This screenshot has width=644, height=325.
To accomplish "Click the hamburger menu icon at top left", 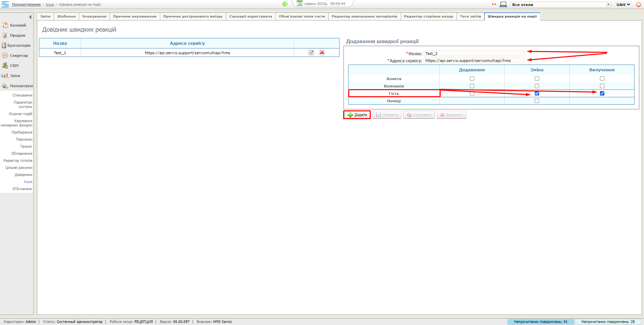I will 5,4.
